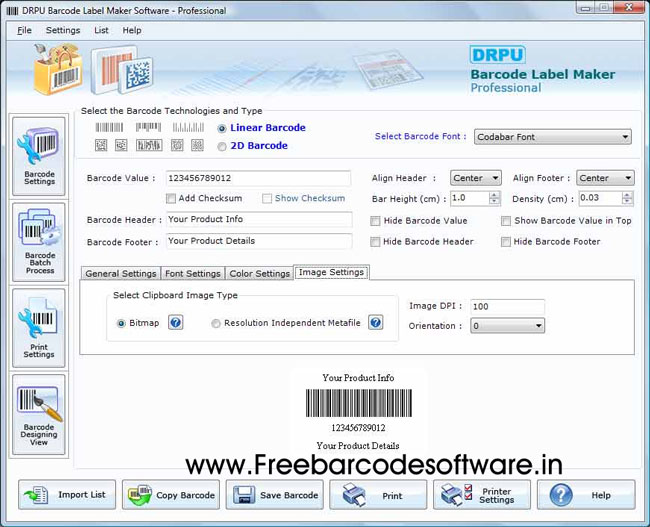
Task: Click the barcode app icon in the title bar
Action: coord(12,11)
